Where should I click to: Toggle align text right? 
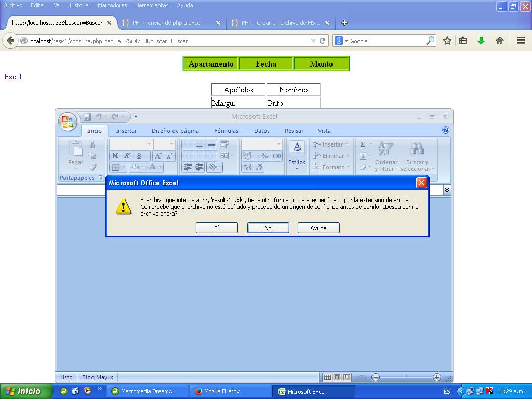[211, 156]
